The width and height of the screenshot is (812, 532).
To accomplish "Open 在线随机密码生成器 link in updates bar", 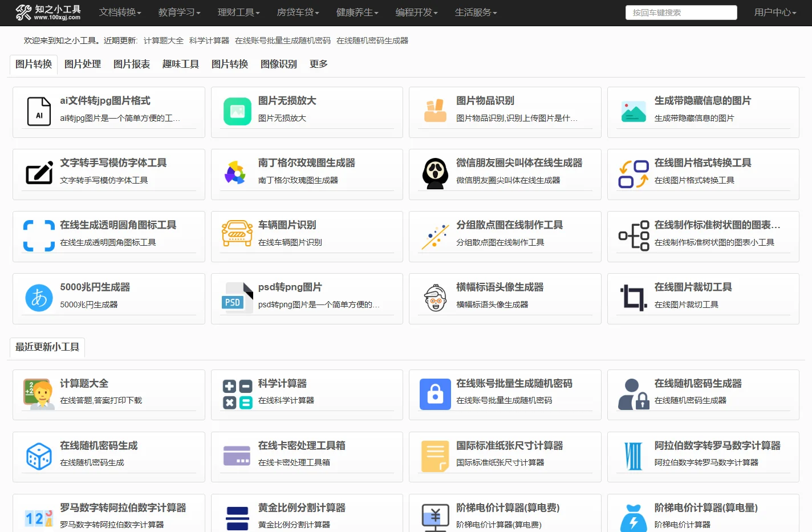I will pyautogui.click(x=372, y=41).
